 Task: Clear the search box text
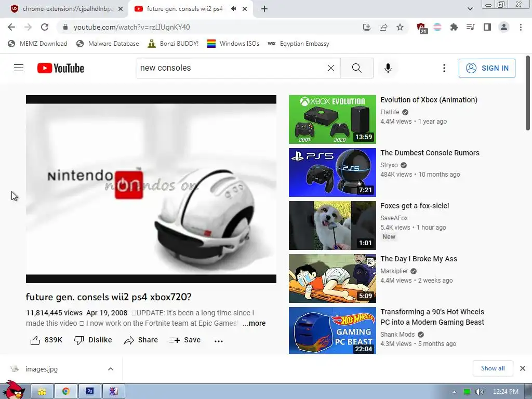point(331,68)
